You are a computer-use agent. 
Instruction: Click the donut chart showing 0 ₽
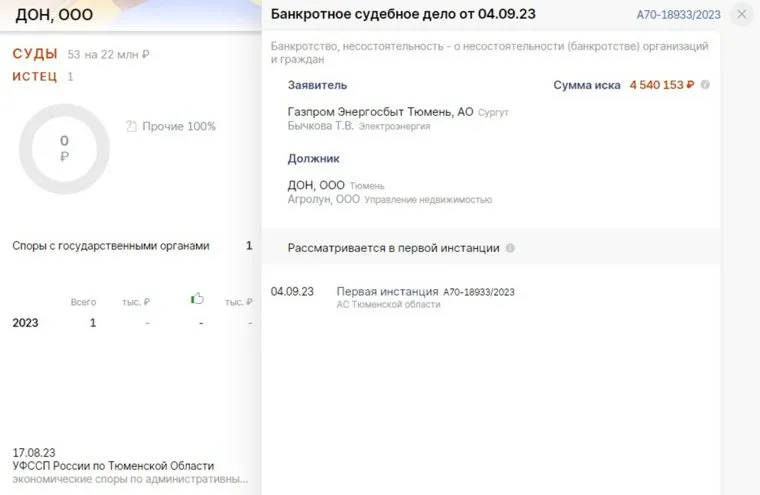(64, 149)
